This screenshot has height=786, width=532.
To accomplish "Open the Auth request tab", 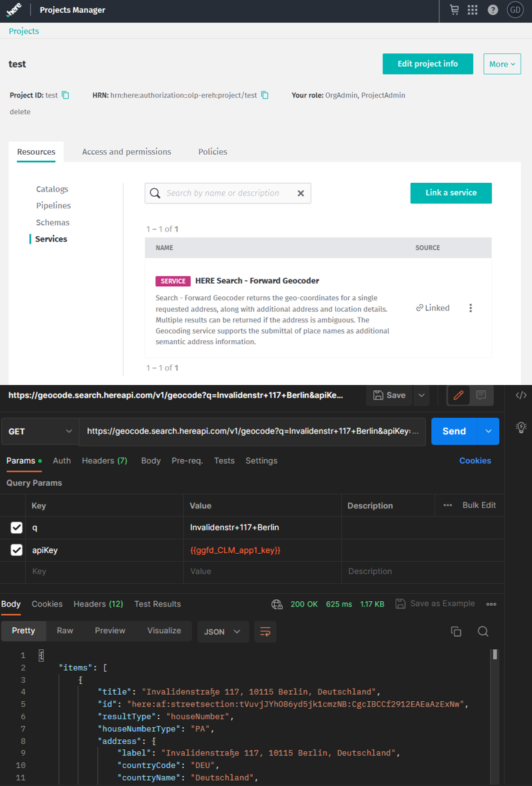I will point(61,460).
